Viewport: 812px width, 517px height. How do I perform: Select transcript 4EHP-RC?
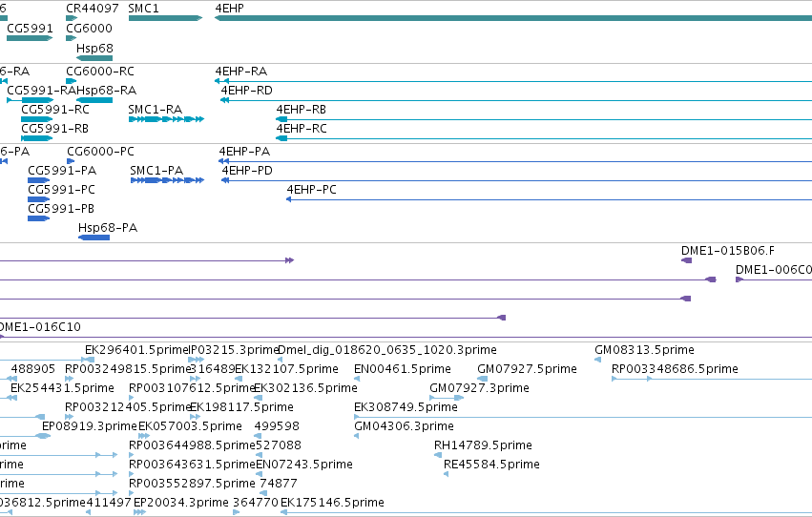[x=544, y=138]
